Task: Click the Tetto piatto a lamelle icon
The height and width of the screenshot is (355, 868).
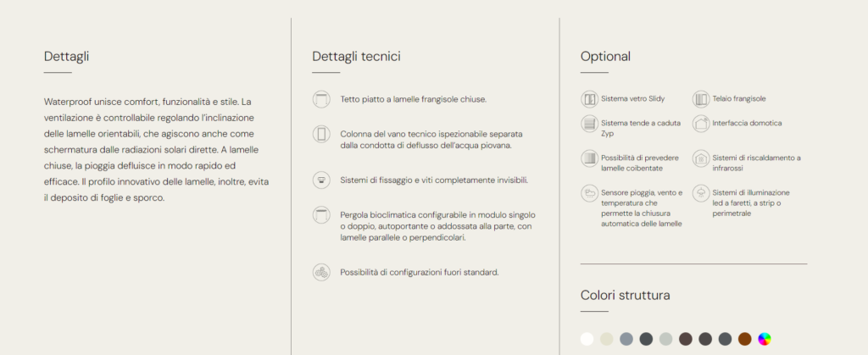Action: pos(321,99)
